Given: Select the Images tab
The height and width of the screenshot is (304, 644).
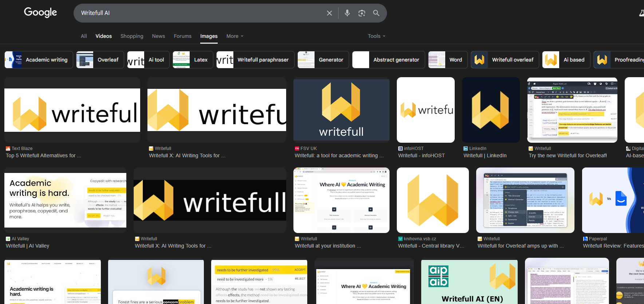Looking at the screenshot, I should click(x=209, y=36).
